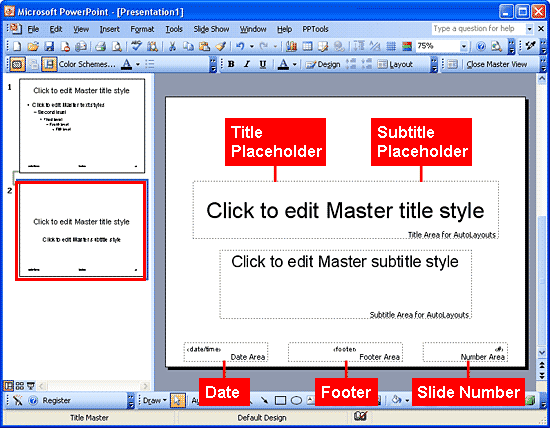The width and height of the screenshot is (550, 428).
Task: Paste from clipboard using the Paste icon
Action: click(204, 46)
